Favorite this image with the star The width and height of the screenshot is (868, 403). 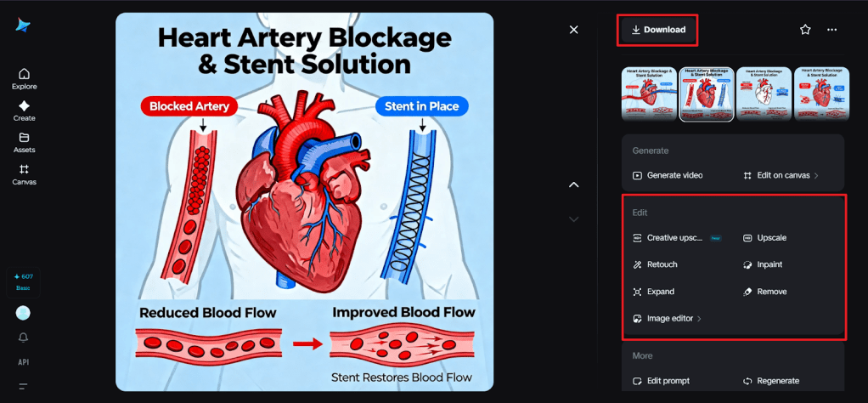805,30
